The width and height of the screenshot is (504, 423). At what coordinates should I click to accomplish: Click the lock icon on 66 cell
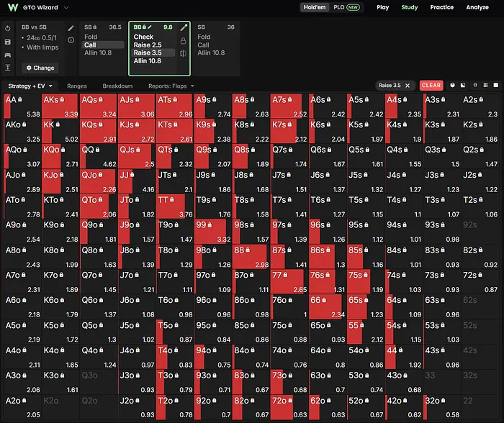[x=324, y=300]
